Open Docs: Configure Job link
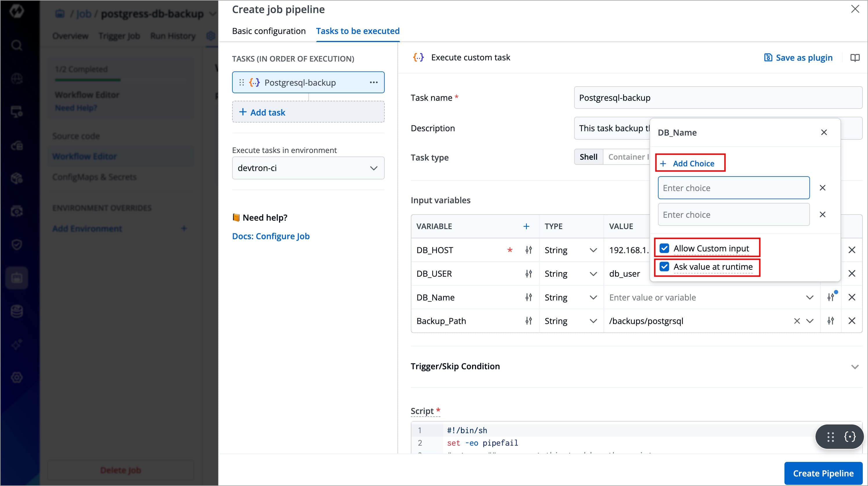 coord(271,236)
